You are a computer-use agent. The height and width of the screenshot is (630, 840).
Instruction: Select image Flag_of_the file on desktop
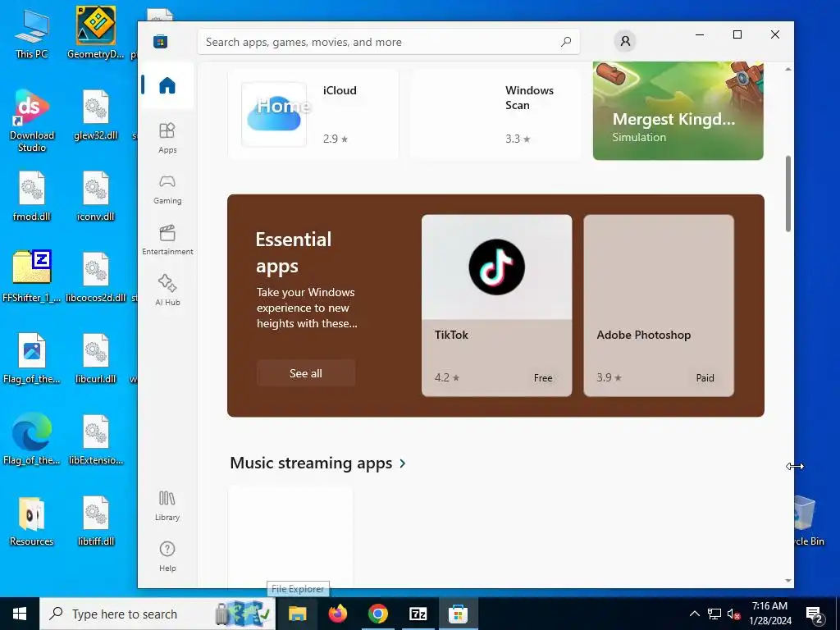click(32, 359)
